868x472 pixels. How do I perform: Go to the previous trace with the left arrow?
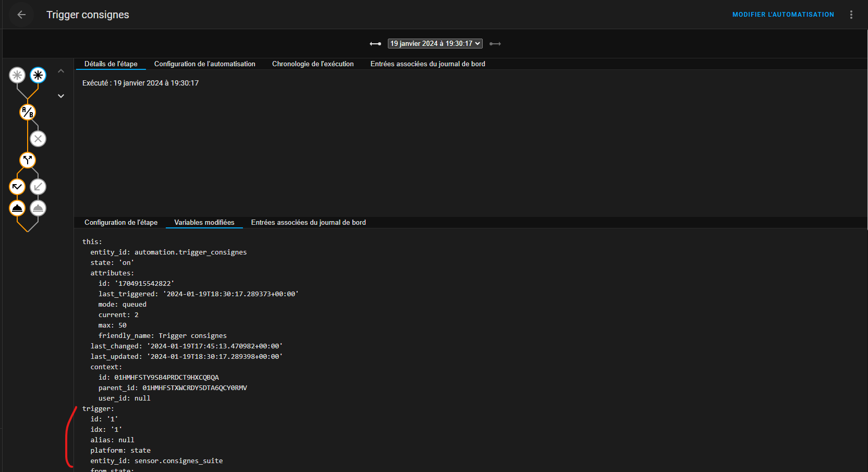point(375,44)
